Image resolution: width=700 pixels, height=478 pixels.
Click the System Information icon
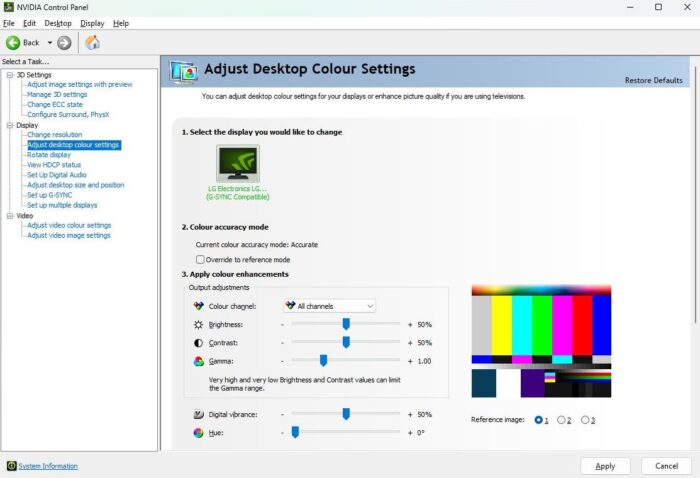coord(12,466)
